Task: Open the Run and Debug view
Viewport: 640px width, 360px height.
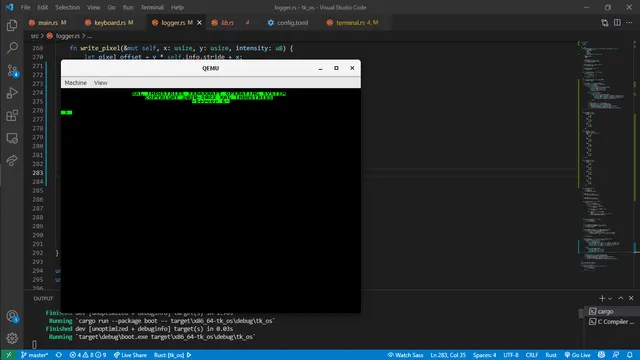Action: pyautogui.click(x=12, y=93)
